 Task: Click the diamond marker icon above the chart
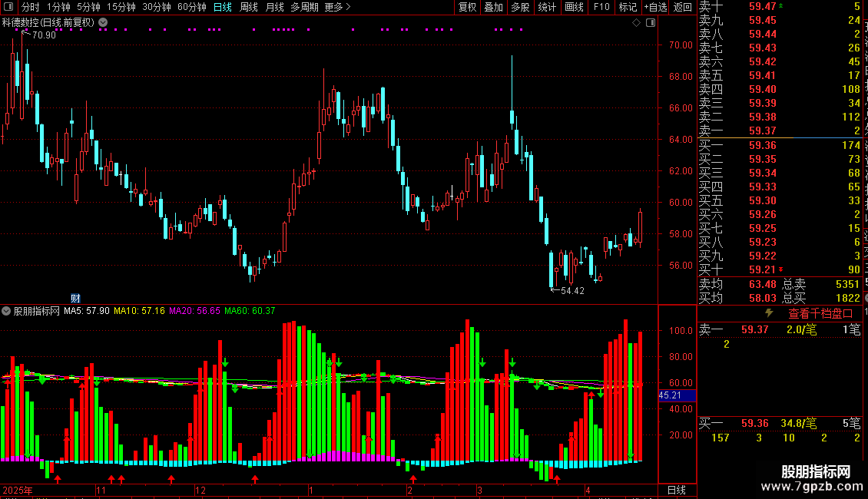[636, 23]
